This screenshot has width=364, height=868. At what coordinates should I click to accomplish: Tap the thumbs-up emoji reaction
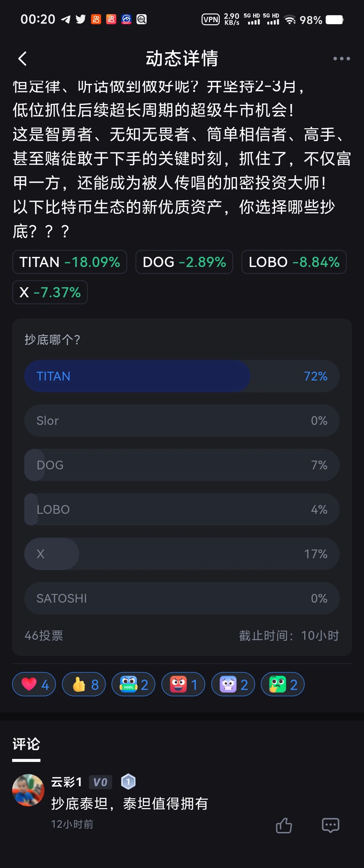point(84,685)
